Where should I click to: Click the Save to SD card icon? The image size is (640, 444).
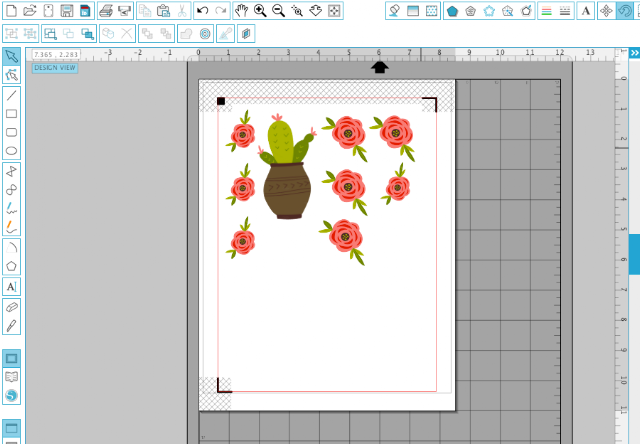pos(85,11)
